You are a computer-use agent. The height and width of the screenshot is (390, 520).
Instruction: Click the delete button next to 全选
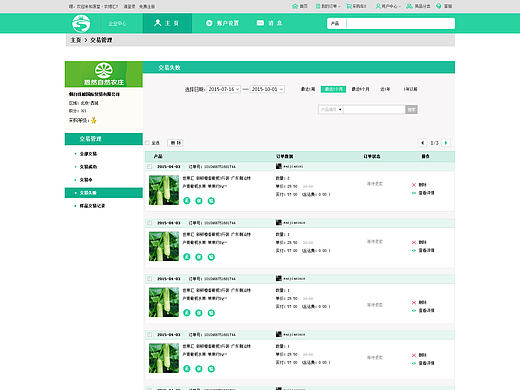pos(175,143)
